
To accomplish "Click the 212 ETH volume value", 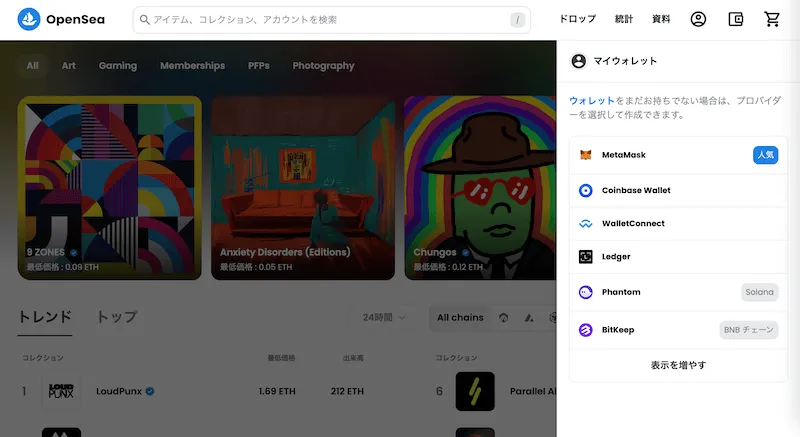I will click(x=347, y=391).
